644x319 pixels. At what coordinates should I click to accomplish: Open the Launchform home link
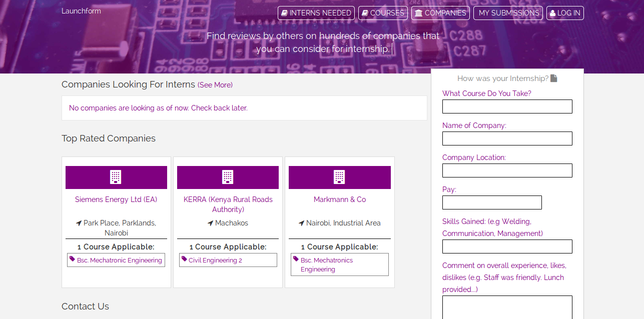(81, 11)
